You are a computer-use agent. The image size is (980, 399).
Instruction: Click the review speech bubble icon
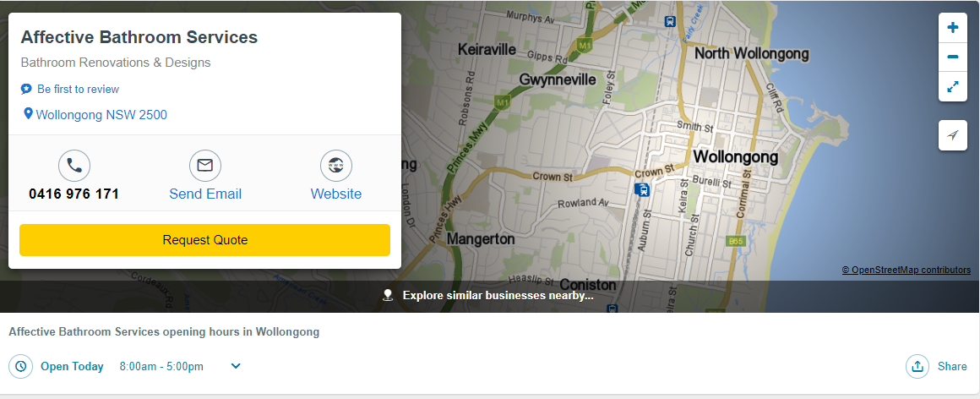click(x=26, y=90)
